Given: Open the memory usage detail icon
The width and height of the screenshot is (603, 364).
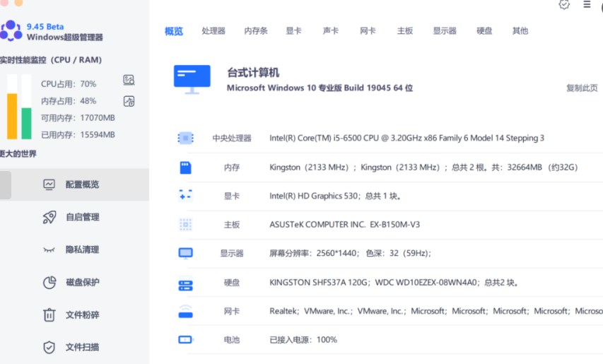Looking at the screenshot, I should coord(129,101).
